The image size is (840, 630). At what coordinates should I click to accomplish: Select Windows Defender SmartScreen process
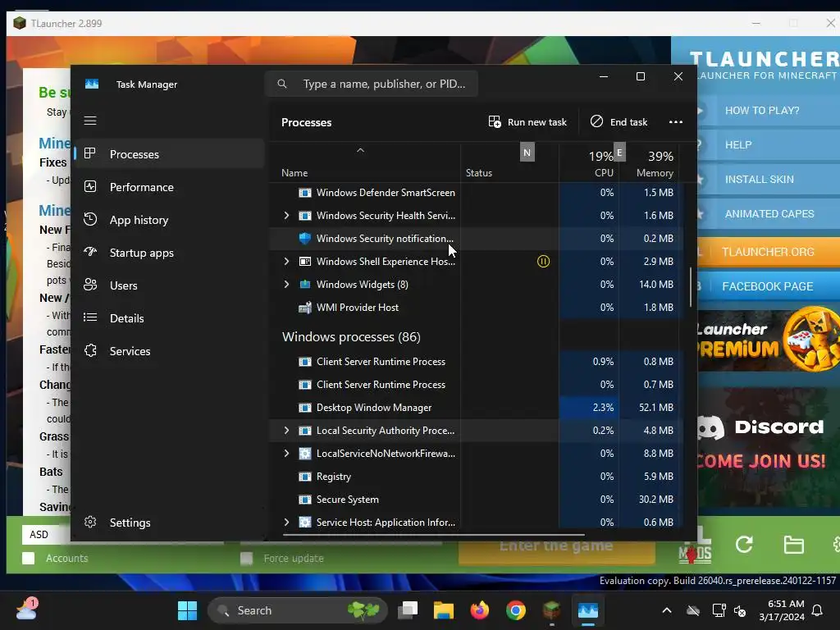[477, 192]
